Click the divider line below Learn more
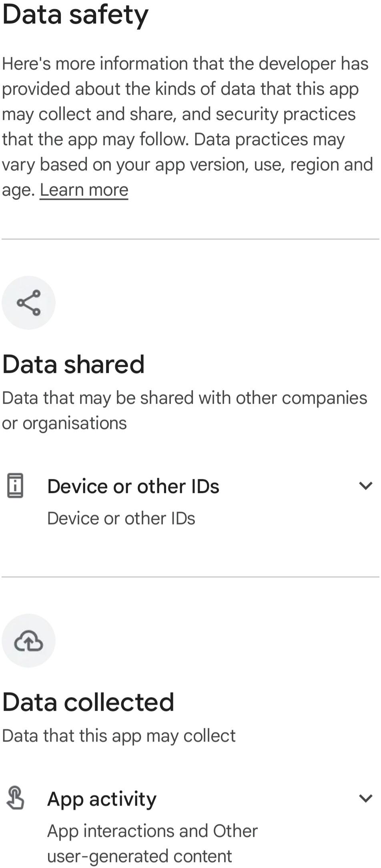Image resolution: width=381 pixels, height=868 pixels. tap(190, 239)
